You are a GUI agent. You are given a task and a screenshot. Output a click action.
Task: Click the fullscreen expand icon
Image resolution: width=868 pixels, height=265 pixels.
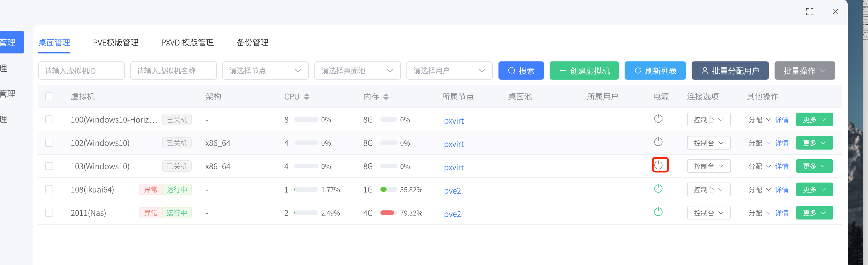click(x=809, y=12)
